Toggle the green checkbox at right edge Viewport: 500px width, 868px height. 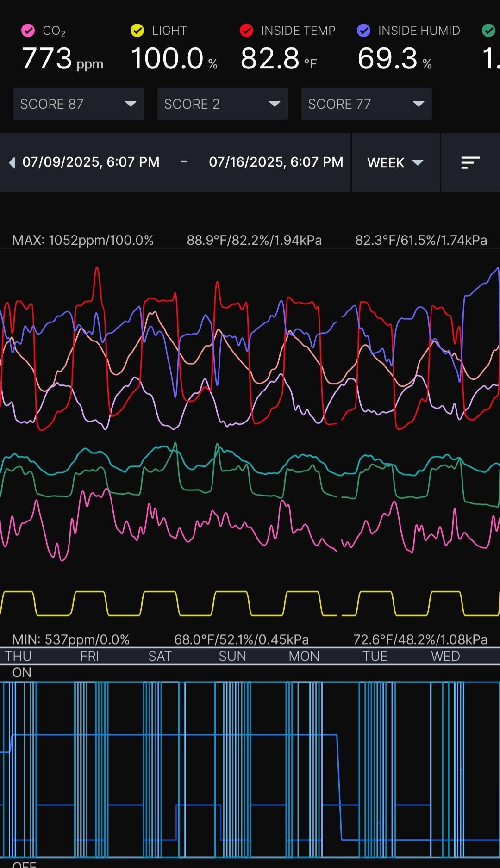coord(488,31)
